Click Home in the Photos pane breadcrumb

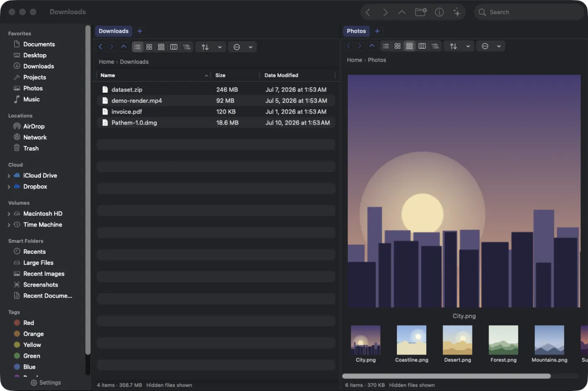[354, 60]
